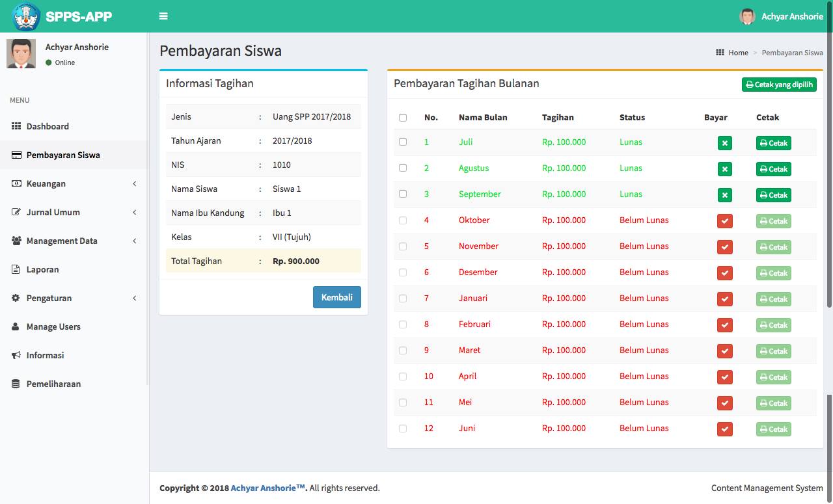Click the grid icon next to Home breadcrumb
The width and height of the screenshot is (833, 504).
[x=718, y=52]
